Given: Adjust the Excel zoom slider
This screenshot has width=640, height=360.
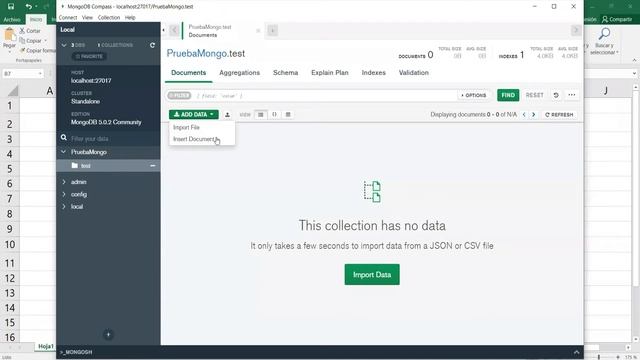Looking at the screenshot, I should click(598, 357).
